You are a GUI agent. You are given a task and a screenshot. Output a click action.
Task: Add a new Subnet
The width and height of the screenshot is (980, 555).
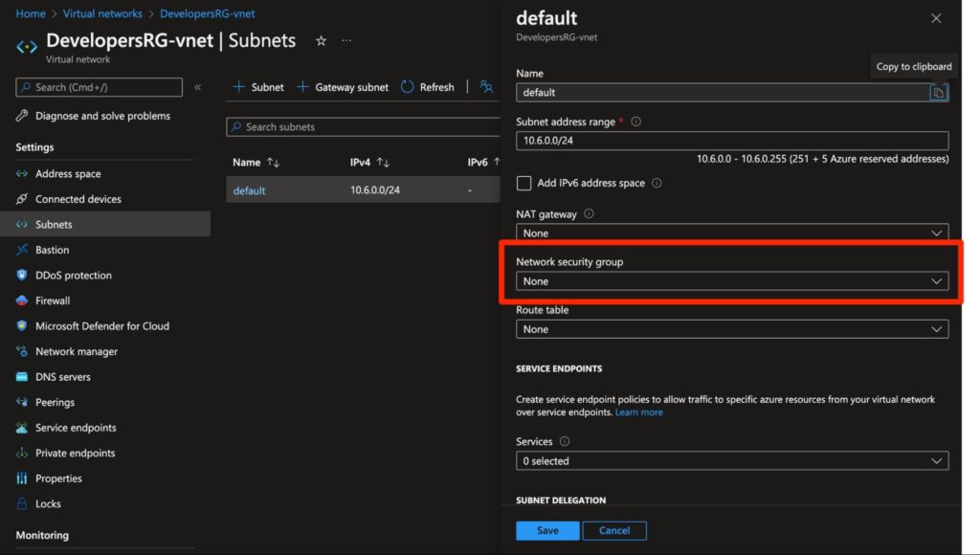257,87
